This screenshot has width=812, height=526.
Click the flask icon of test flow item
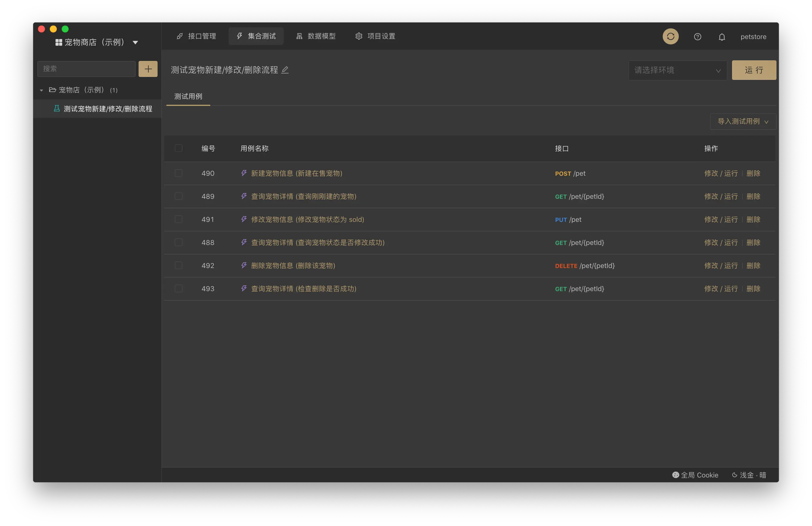57,108
